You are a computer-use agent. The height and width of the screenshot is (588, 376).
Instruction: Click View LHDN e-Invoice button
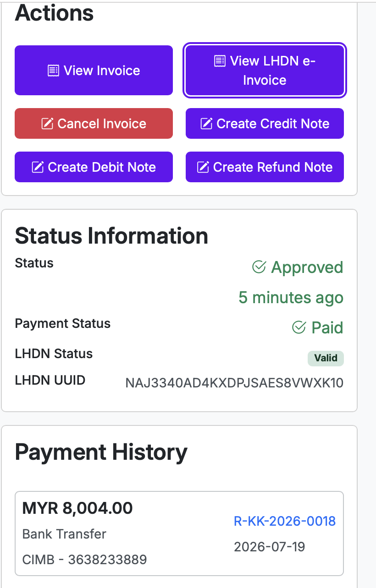click(265, 71)
